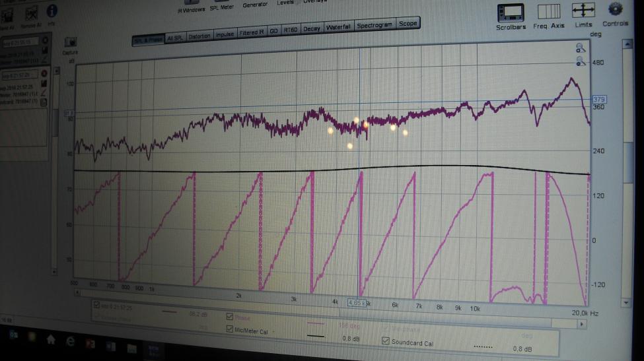Open Internet Explorer from the taskbar
The width and height of the screenshot is (644, 361).
[70, 341]
